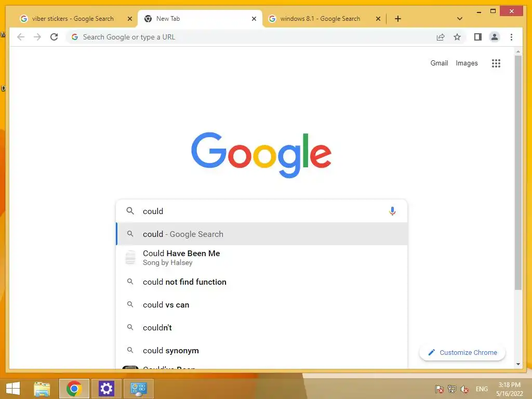Go forward using the forward arrow
Image resolution: width=532 pixels, height=399 pixels.
(x=37, y=37)
